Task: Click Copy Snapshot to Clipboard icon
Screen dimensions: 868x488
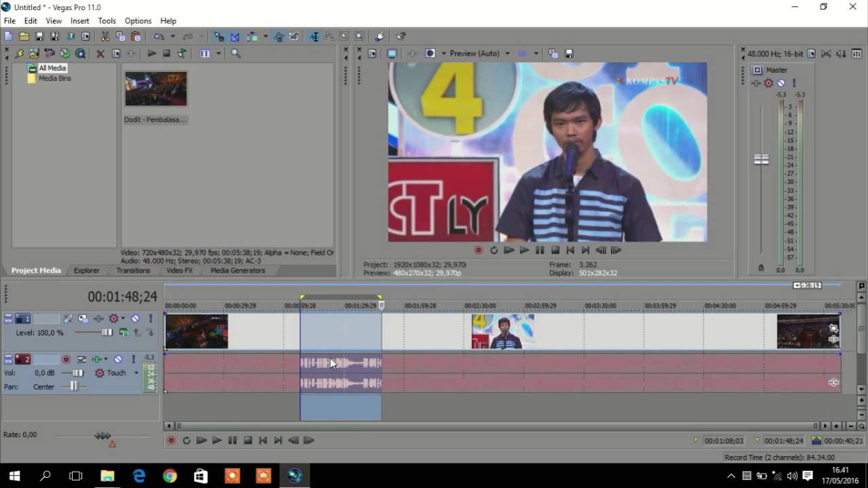Action: [x=553, y=54]
